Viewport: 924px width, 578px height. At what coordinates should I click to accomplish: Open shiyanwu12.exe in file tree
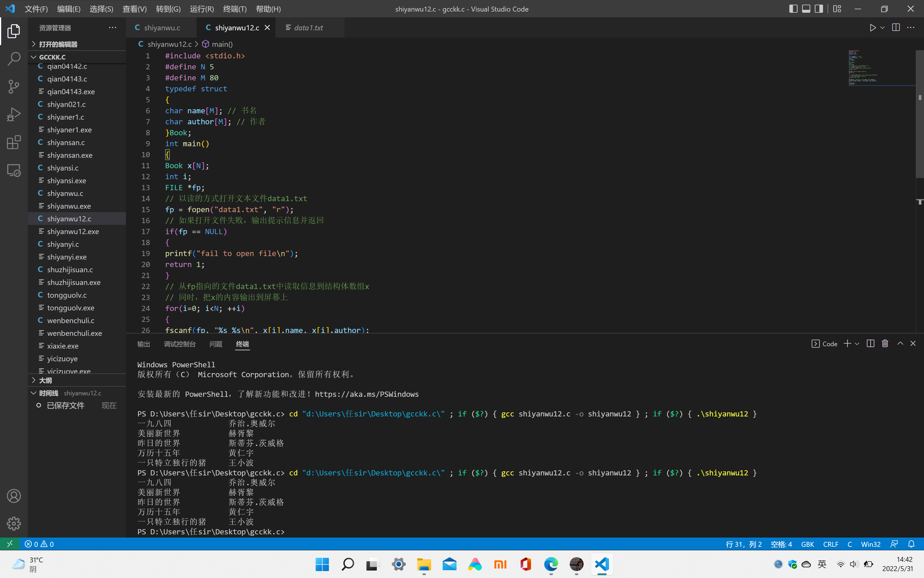(x=77, y=231)
